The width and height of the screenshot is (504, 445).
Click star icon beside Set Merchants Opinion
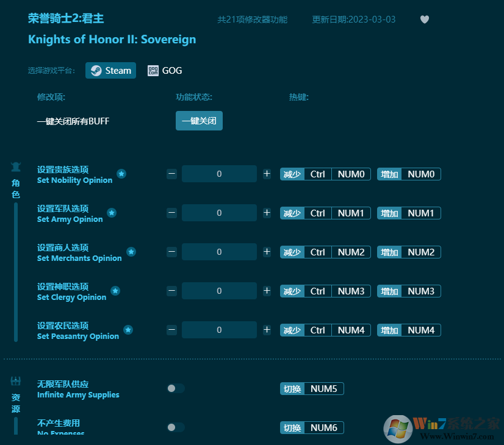(131, 252)
